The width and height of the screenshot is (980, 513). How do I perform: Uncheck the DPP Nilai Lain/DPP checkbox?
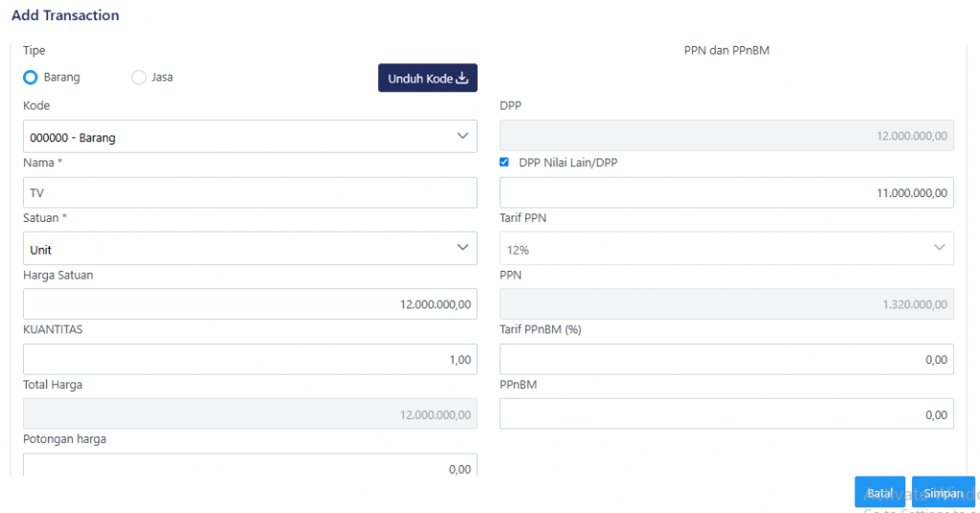click(504, 163)
